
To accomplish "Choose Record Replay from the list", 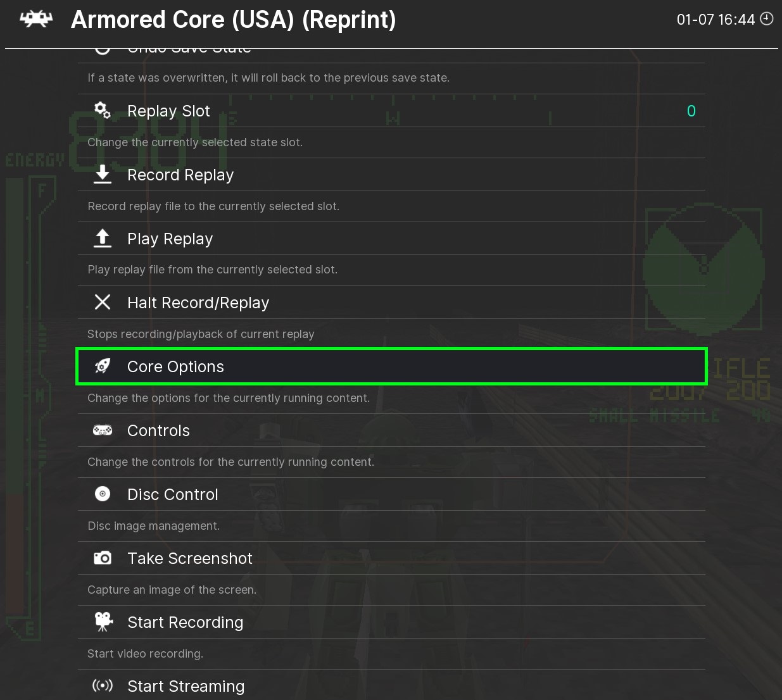I will click(180, 175).
